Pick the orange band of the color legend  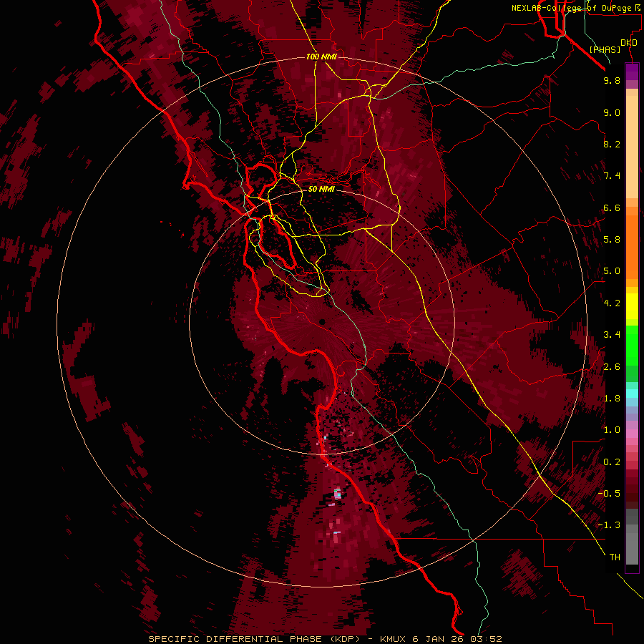632,246
